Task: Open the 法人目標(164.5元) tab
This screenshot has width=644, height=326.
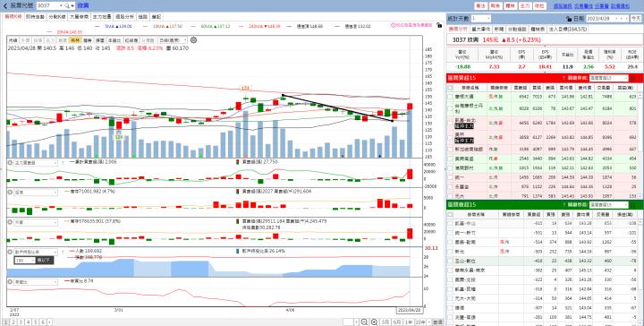Action: (x=568, y=30)
